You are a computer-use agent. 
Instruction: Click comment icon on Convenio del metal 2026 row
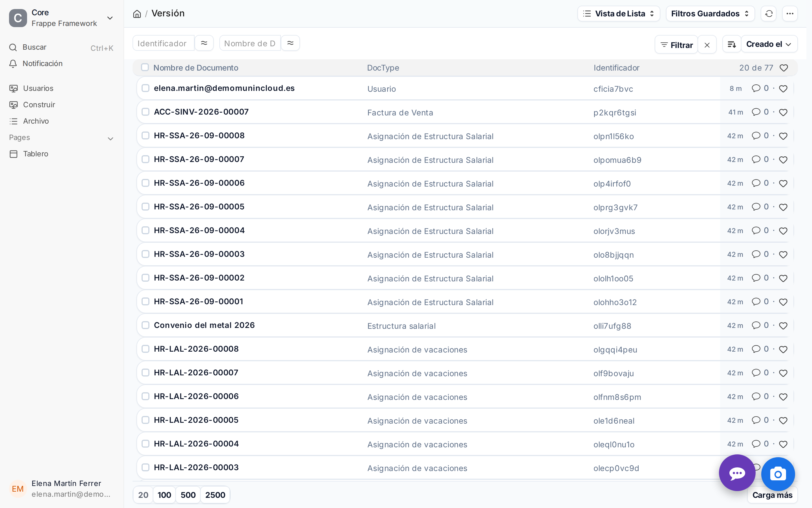(756, 325)
